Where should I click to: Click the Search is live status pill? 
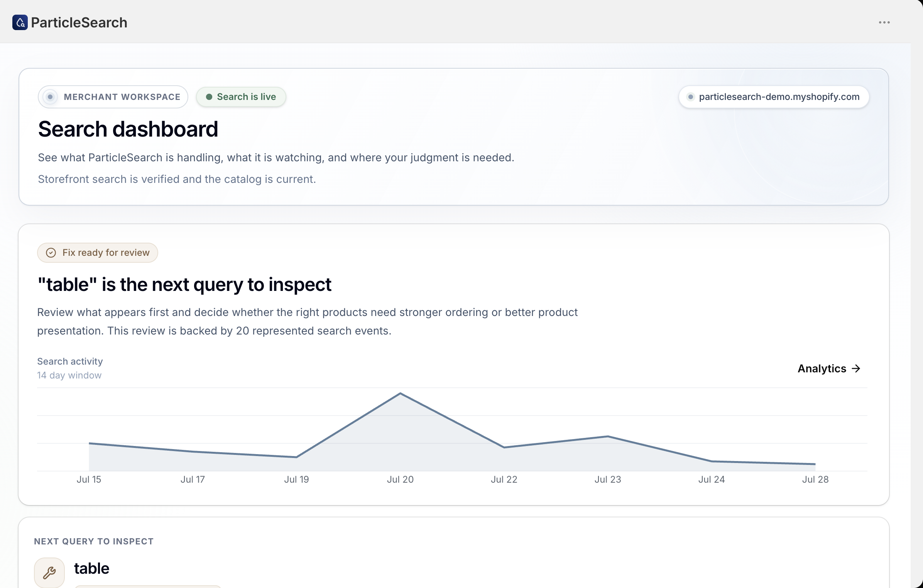241,97
